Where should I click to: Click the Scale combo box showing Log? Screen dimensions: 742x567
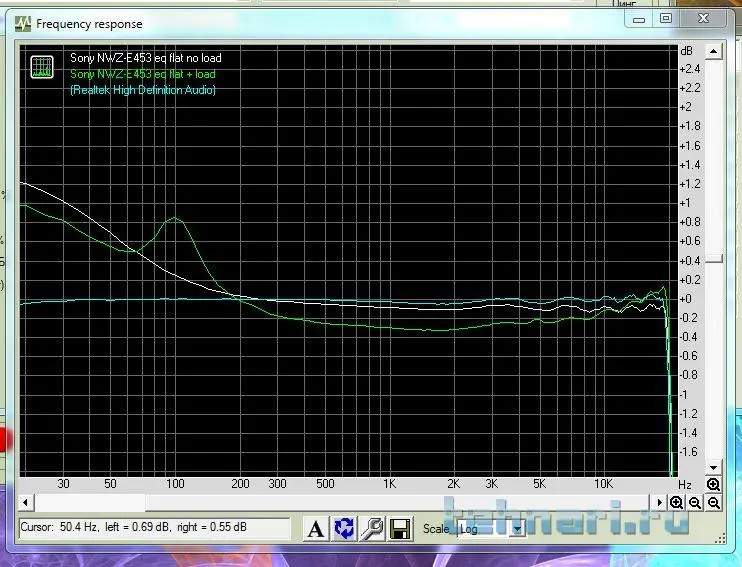click(x=480, y=529)
